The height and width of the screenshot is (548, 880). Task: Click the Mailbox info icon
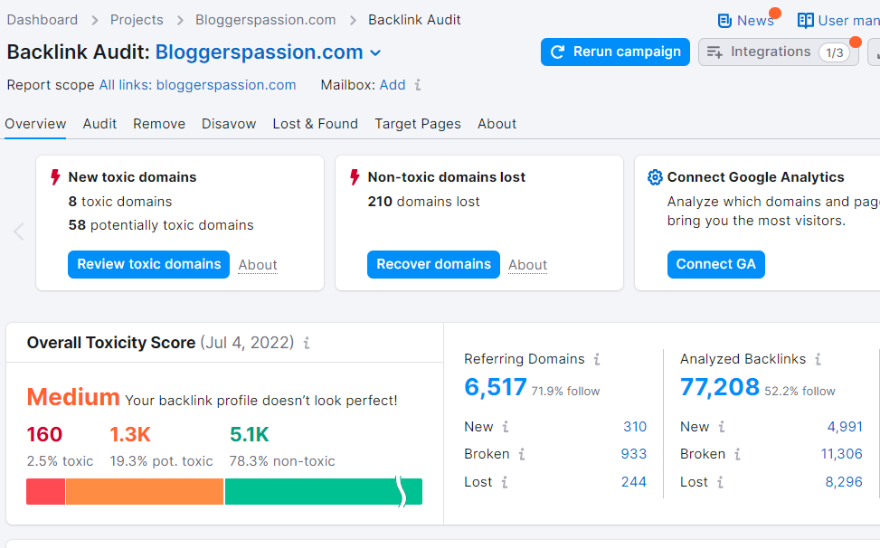418,85
